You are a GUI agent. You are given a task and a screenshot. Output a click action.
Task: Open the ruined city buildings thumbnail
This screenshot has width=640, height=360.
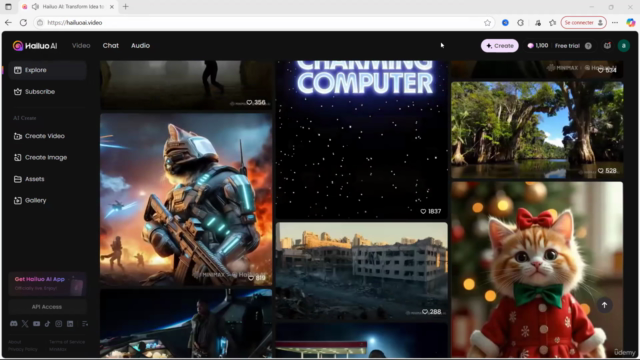362,271
